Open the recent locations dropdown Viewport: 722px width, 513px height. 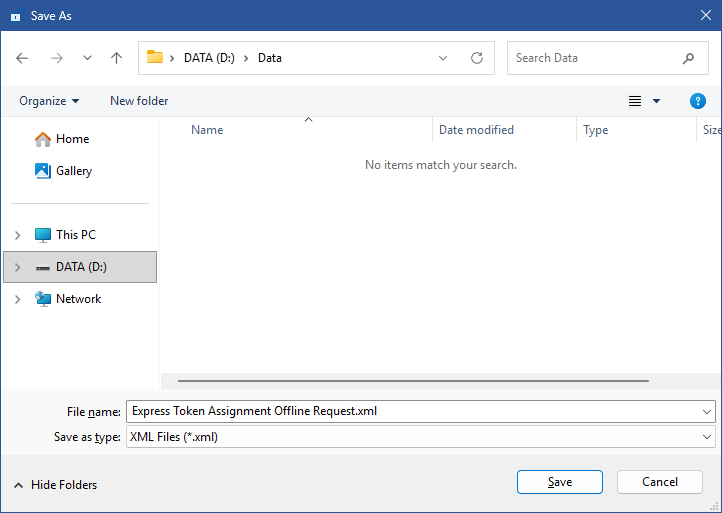point(87,58)
